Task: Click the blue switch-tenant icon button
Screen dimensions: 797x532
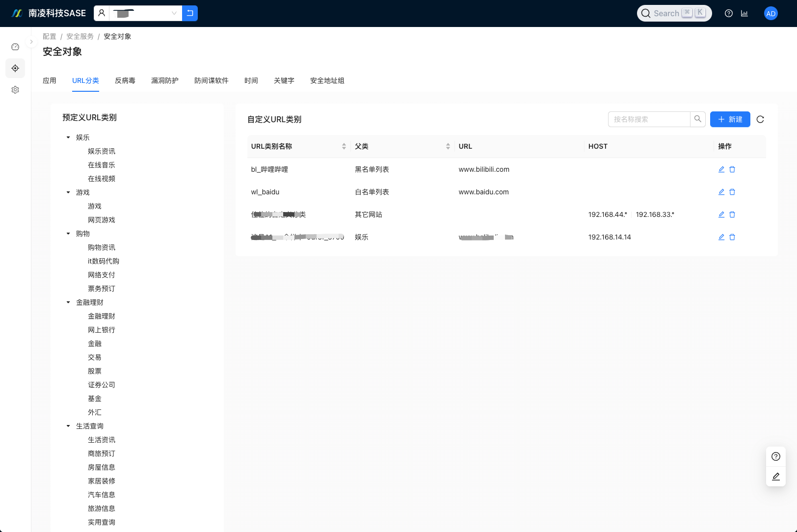Action: (x=190, y=13)
